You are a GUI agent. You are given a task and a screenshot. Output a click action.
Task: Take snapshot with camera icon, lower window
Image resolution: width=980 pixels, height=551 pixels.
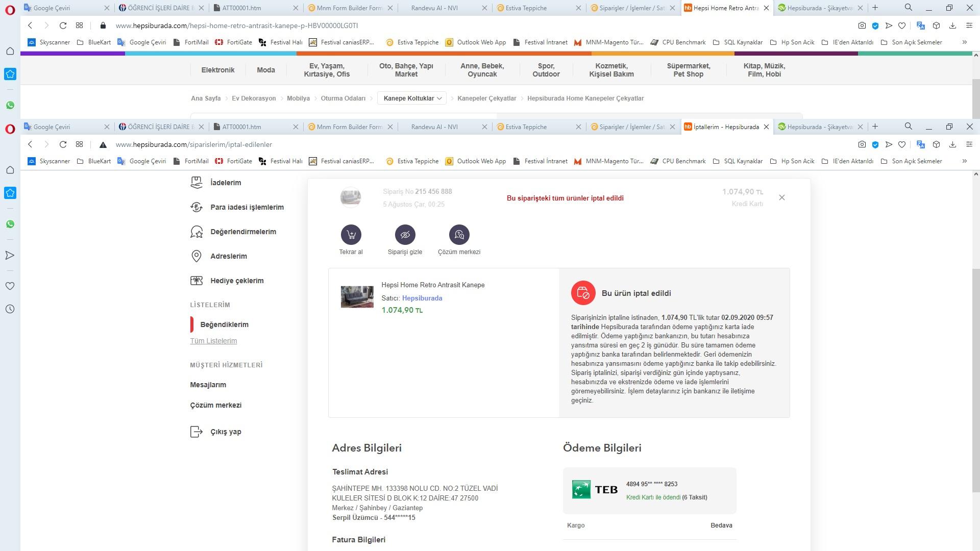coord(862,144)
